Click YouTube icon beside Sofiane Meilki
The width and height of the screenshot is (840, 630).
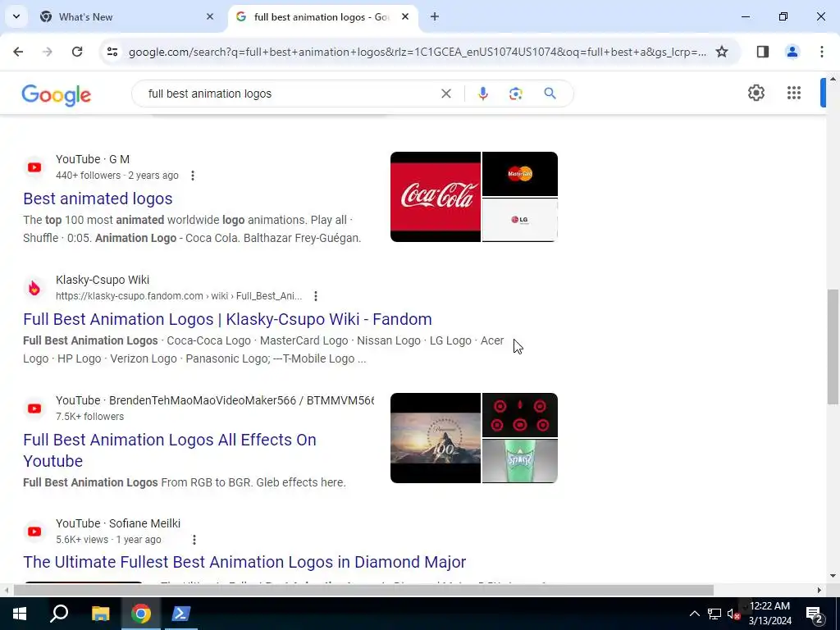tap(34, 532)
